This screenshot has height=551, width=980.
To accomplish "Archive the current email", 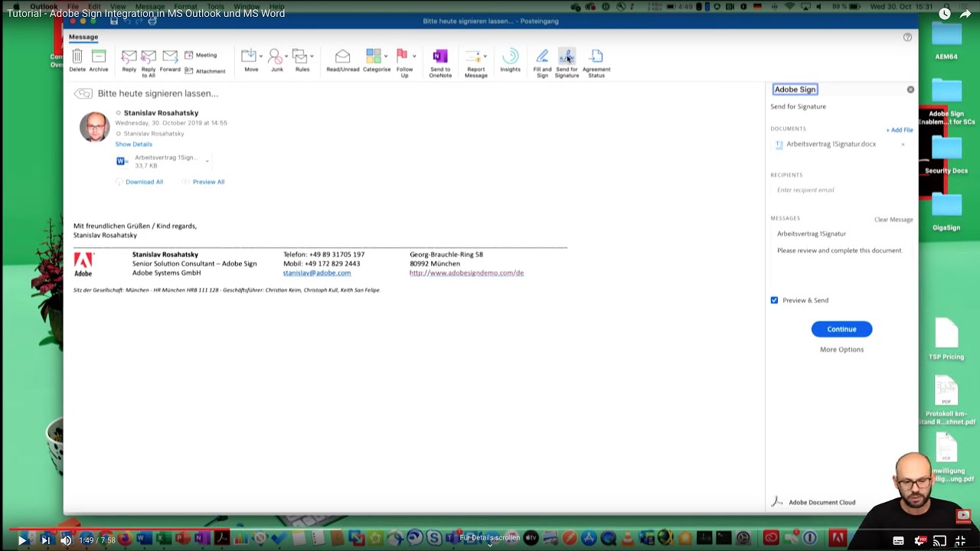I will (x=99, y=60).
